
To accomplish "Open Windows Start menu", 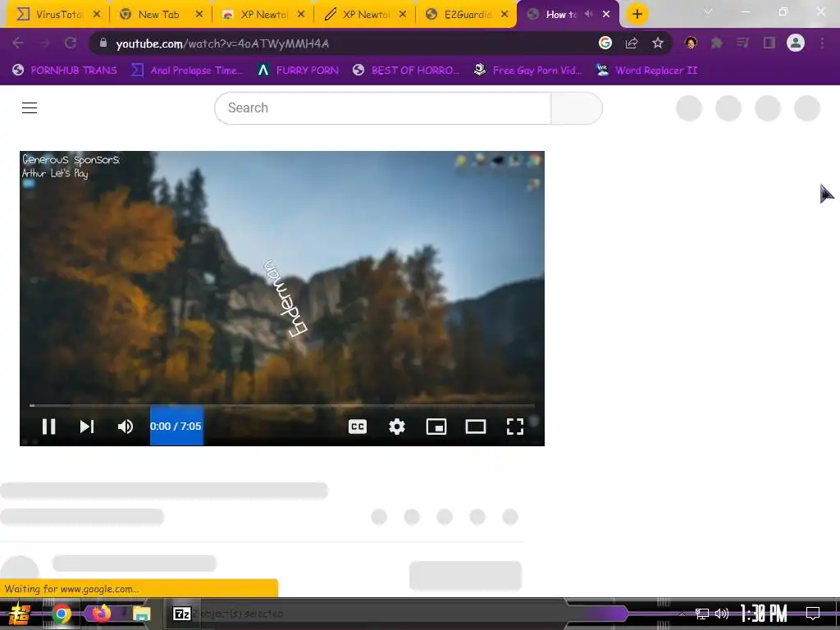I will [x=20, y=614].
